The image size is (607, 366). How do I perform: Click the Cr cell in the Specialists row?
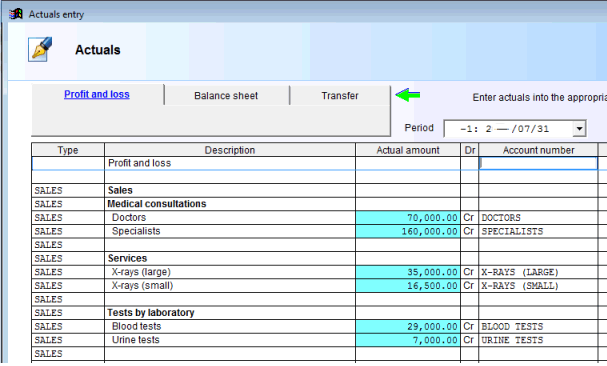(470, 231)
